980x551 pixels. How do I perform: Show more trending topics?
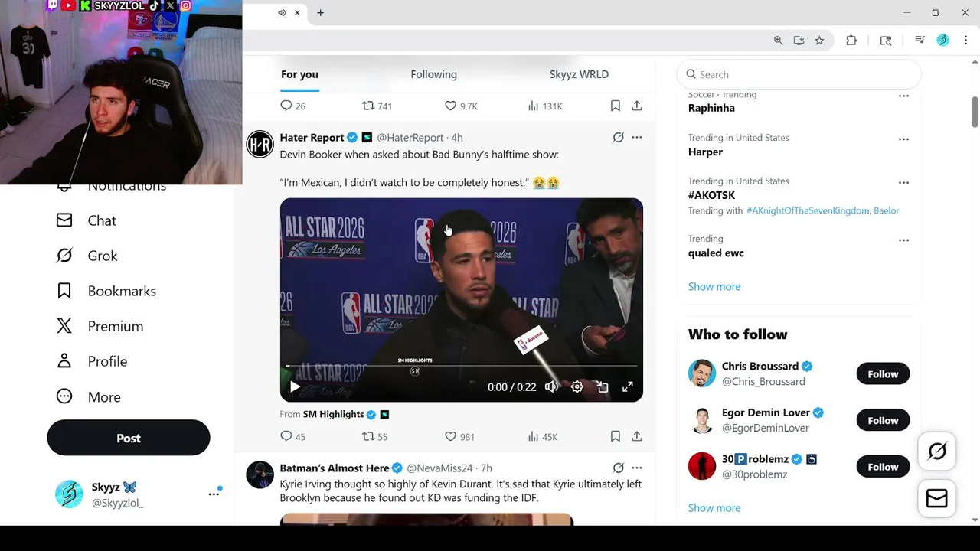[x=714, y=286]
